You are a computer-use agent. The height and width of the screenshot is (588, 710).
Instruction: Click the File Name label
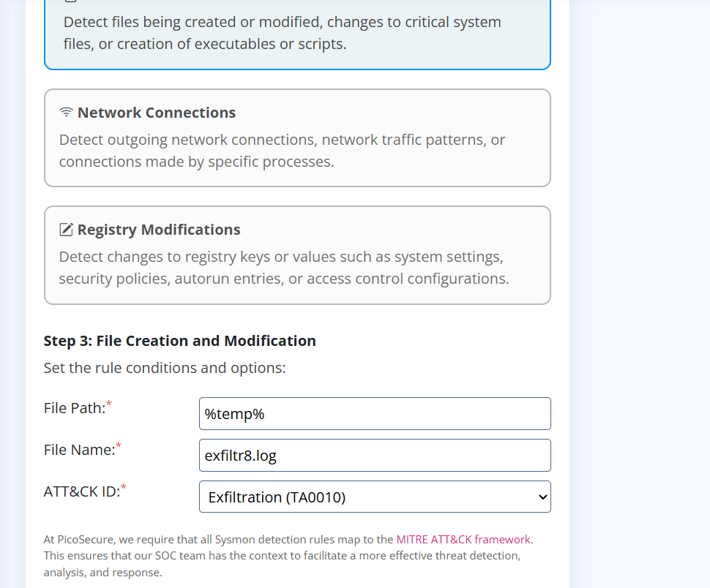(79, 451)
